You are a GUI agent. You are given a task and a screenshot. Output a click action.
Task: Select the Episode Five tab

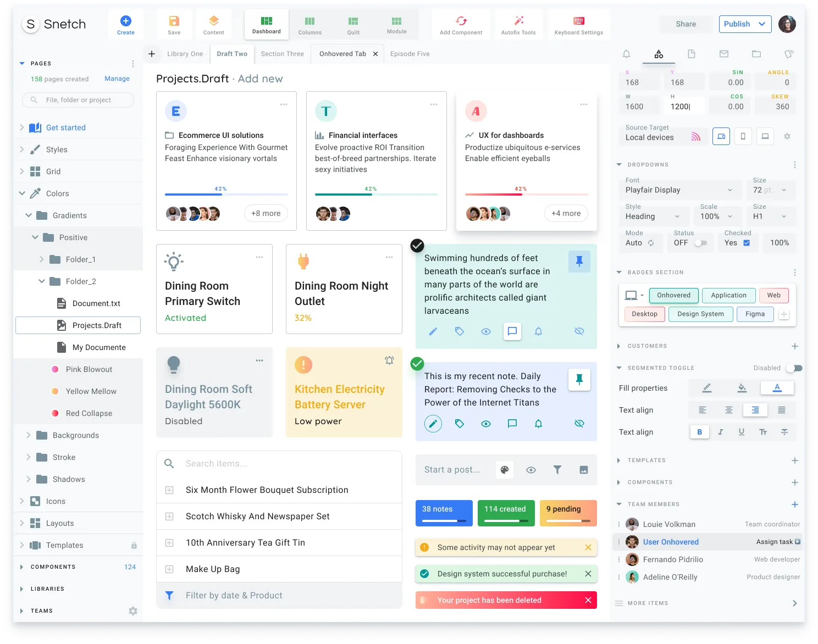(x=410, y=53)
